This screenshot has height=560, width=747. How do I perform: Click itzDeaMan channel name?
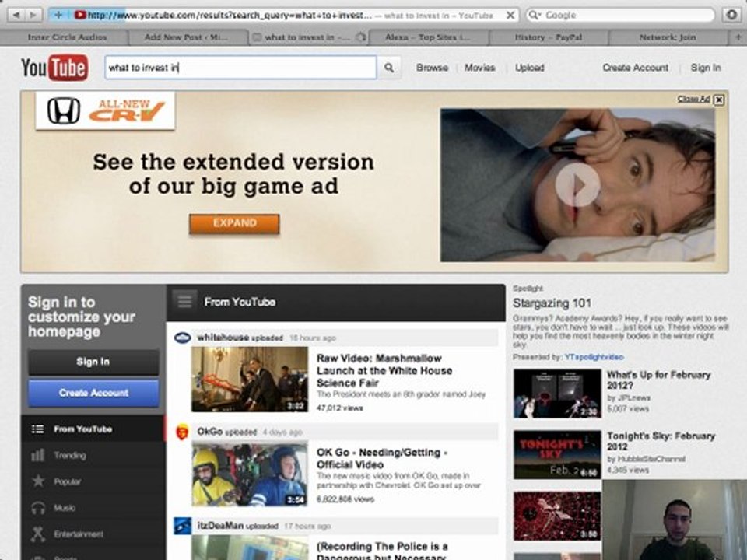point(220,526)
